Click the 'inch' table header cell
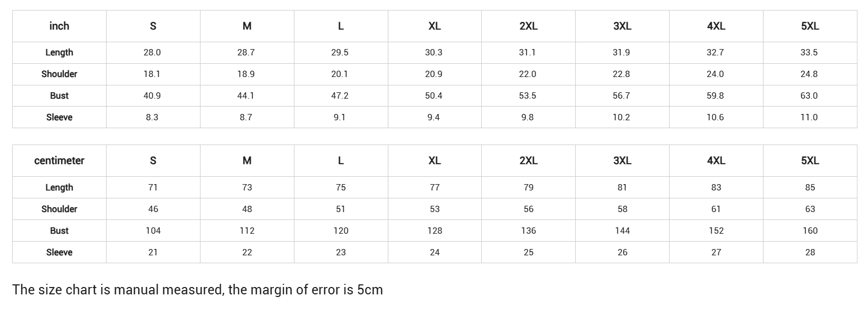Image resolution: width=868 pixels, height=316 pixels. [x=59, y=26]
